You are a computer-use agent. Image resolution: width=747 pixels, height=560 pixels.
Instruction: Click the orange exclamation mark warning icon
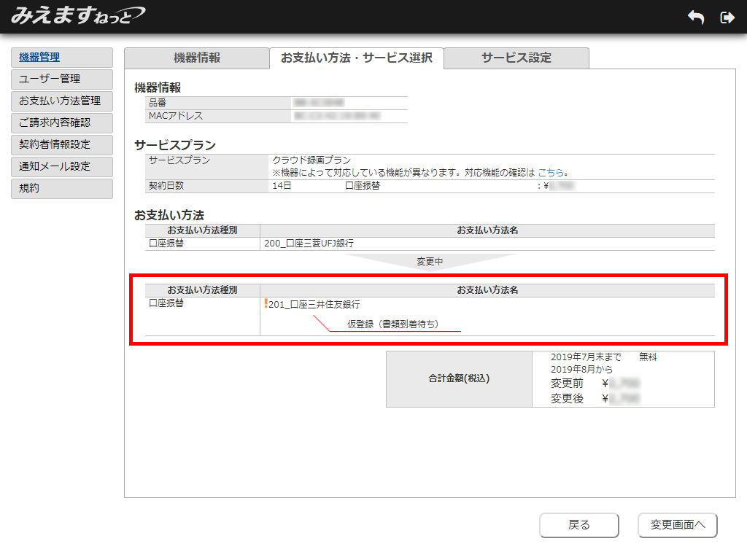pos(266,304)
